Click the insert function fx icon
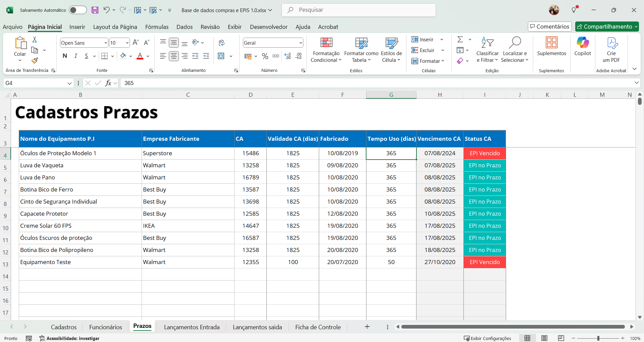 click(x=108, y=83)
